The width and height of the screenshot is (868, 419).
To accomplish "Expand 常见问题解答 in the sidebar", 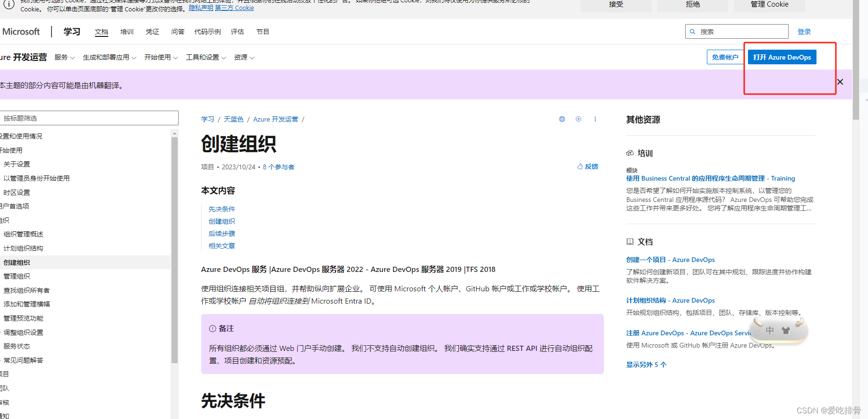I will (23, 360).
